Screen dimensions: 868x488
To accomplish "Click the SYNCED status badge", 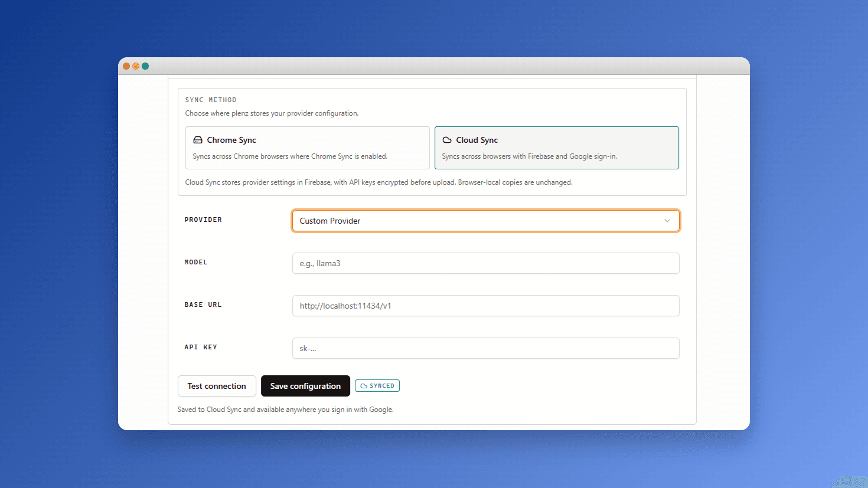I will tap(377, 386).
